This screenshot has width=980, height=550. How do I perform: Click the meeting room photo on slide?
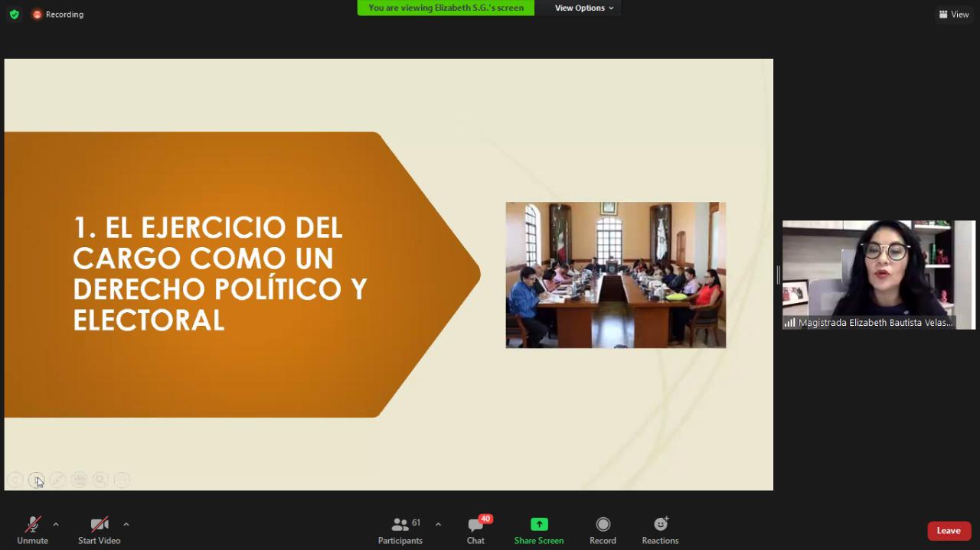[616, 275]
